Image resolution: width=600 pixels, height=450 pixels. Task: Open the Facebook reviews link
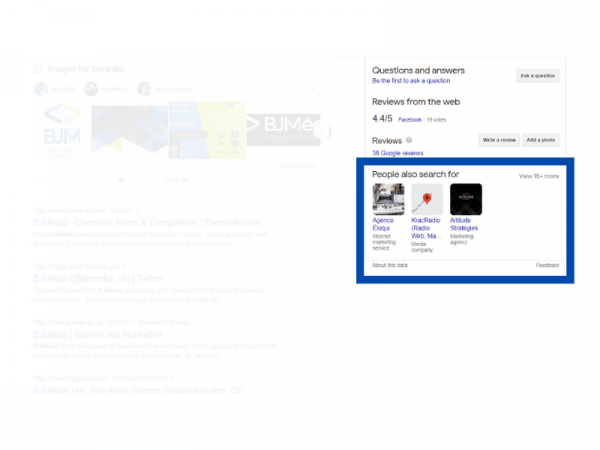click(x=410, y=120)
